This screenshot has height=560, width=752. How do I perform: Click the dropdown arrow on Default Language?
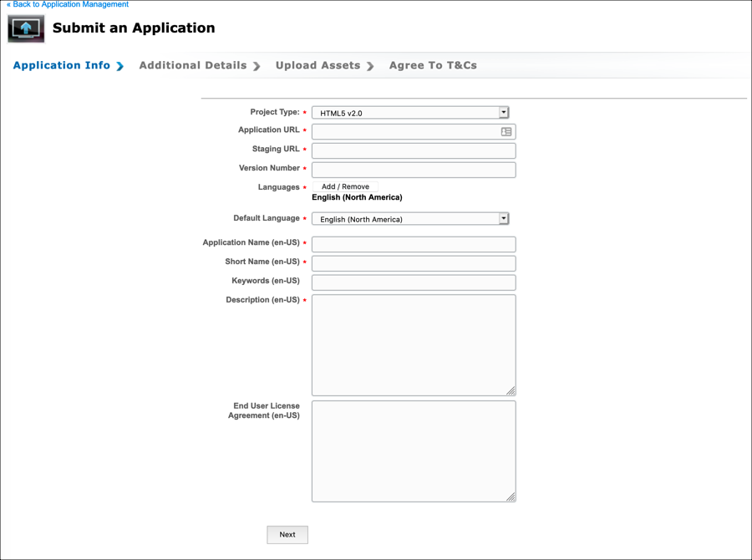click(503, 218)
